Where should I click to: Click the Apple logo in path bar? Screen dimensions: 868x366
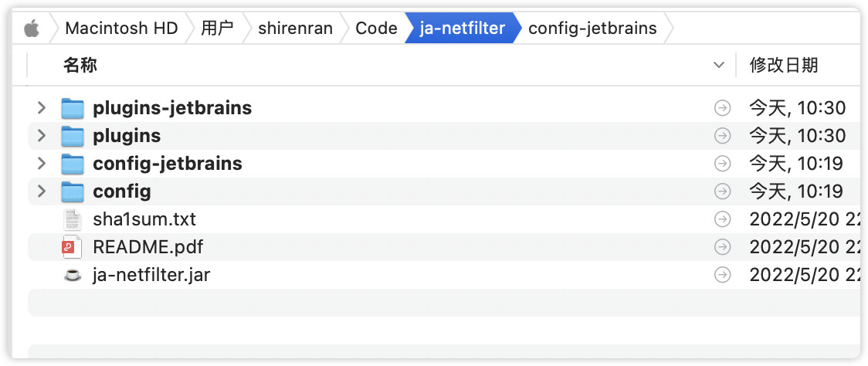point(32,29)
